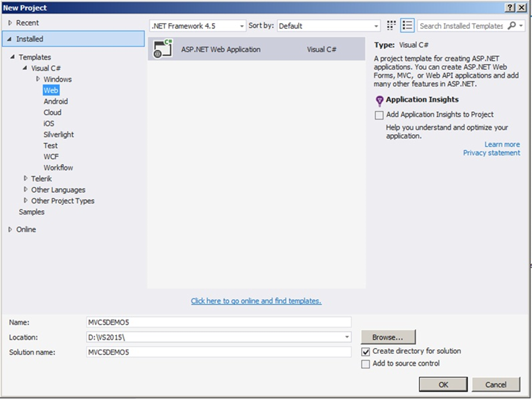Open the go online and find templates link

(x=256, y=301)
